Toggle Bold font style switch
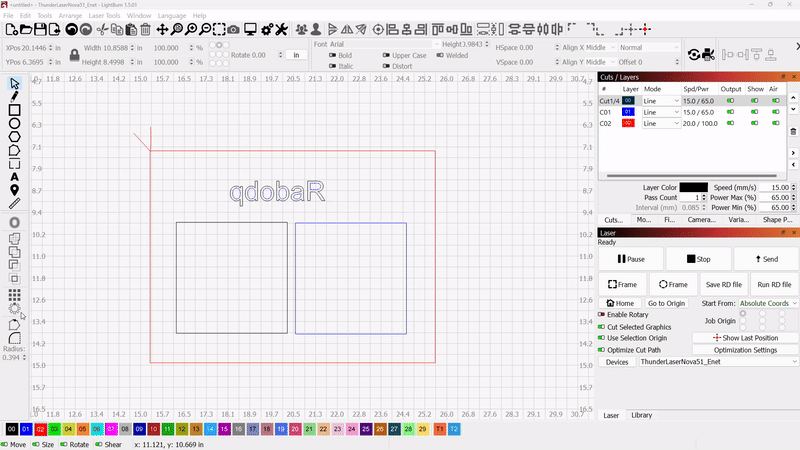The image size is (800, 450). [x=332, y=55]
